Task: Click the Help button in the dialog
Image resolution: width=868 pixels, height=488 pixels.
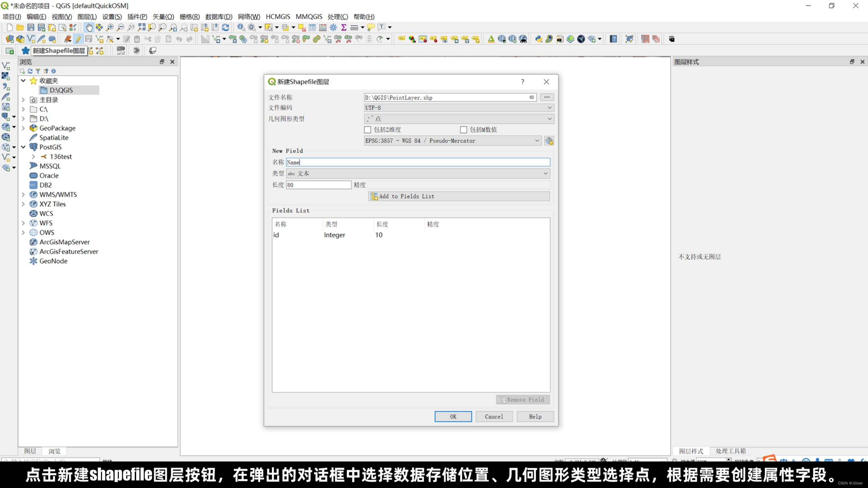Action: [535, 417]
